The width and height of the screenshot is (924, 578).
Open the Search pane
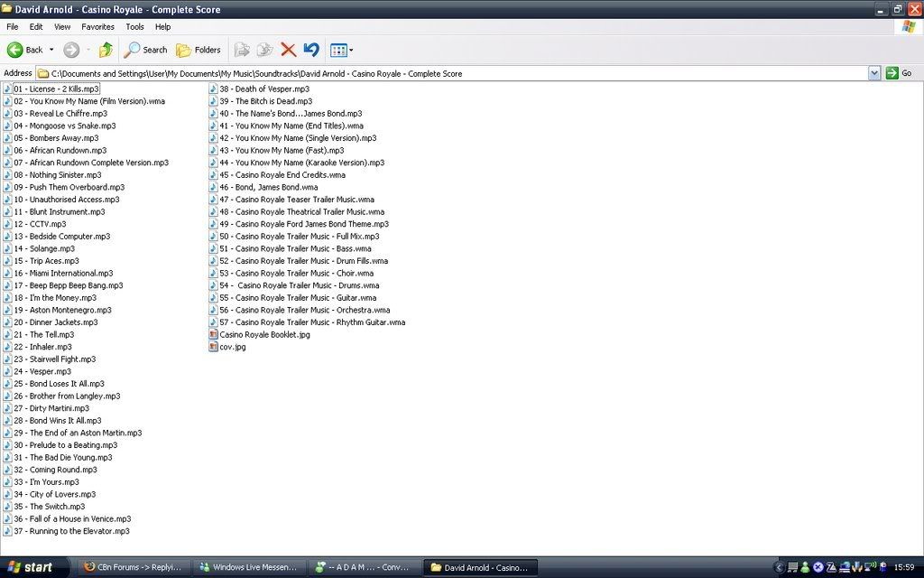[145, 51]
